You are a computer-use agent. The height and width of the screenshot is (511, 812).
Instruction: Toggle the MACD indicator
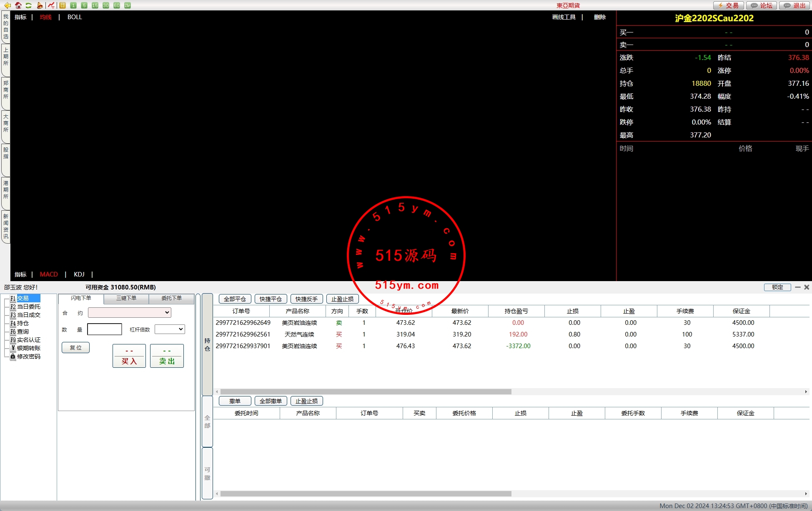pyautogui.click(x=49, y=274)
